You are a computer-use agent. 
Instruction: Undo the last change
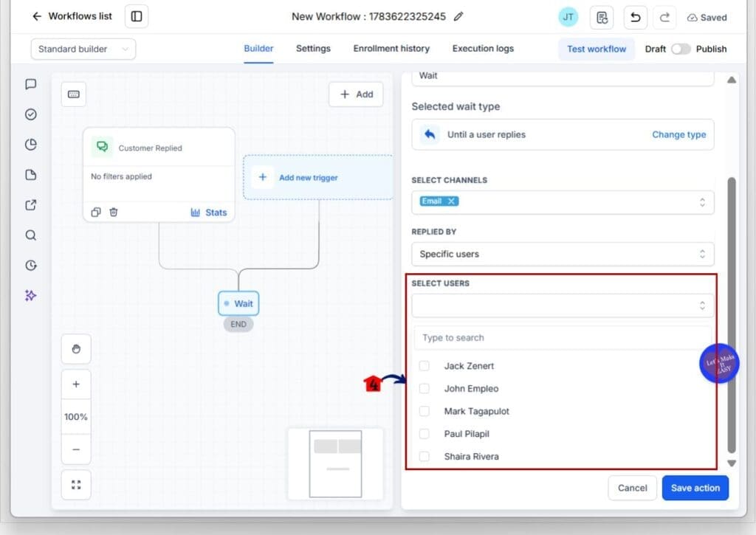click(x=636, y=18)
